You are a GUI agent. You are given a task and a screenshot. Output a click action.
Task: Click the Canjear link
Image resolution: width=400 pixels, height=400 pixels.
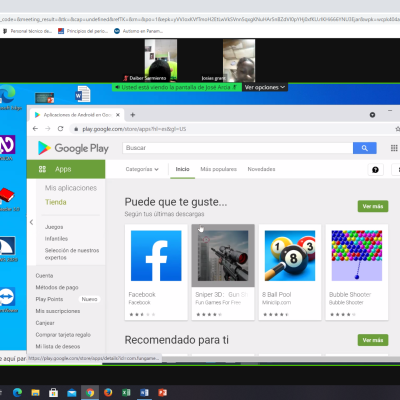click(45, 323)
